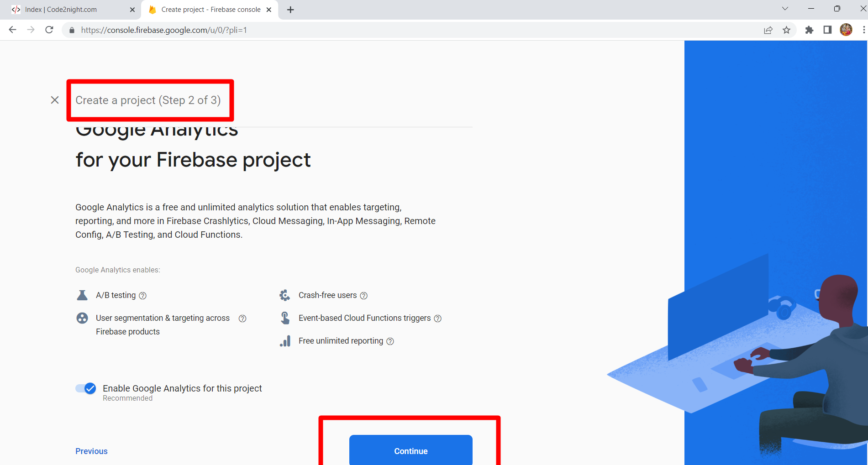868x465 pixels.
Task: Click the 'Google Analytics enables:' text
Action: point(118,270)
